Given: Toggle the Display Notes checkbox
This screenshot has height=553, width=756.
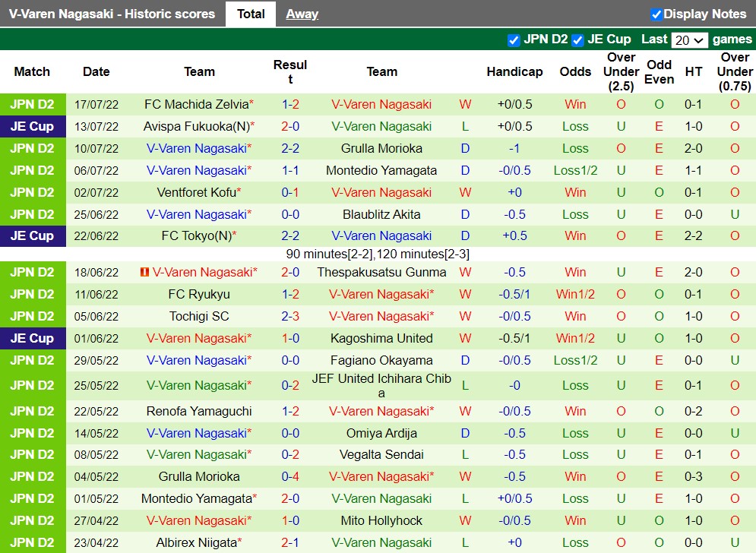Looking at the screenshot, I should coord(658,13).
